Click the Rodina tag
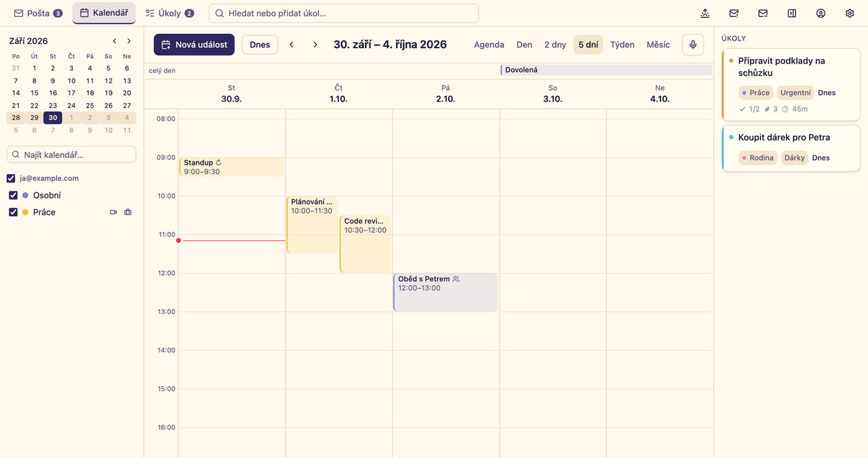The height and width of the screenshot is (458, 868). coord(757,158)
